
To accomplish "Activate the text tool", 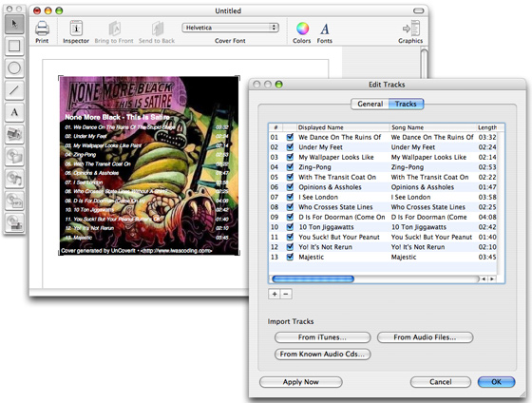I will click(14, 112).
